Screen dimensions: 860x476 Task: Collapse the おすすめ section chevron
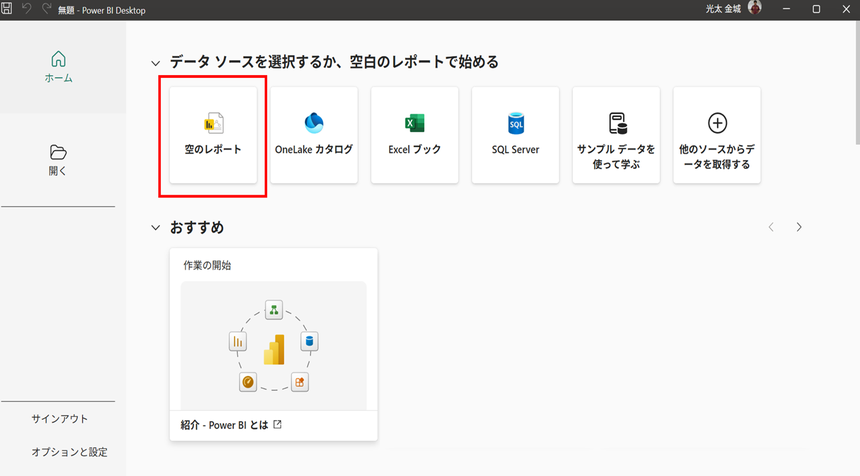(156, 228)
